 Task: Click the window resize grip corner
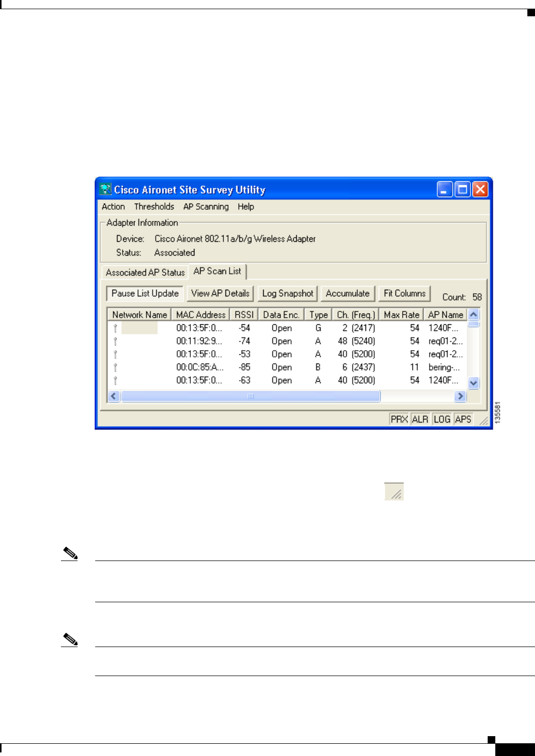(x=484, y=421)
